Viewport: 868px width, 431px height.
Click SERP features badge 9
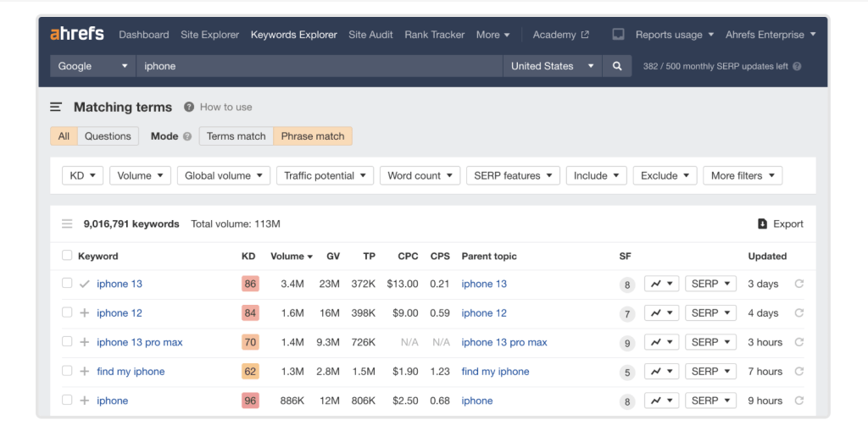(x=627, y=344)
